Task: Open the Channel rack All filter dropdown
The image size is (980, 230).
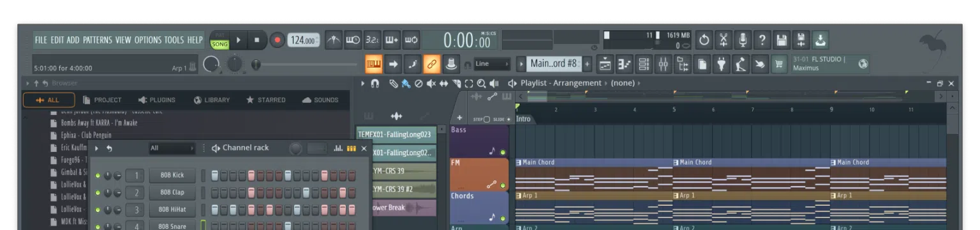Action: tap(172, 148)
